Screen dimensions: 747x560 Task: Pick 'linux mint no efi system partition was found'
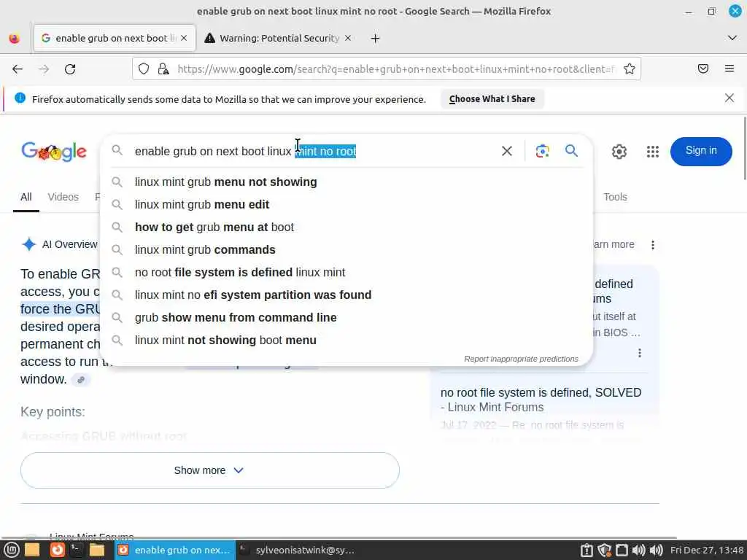(347, 295)
